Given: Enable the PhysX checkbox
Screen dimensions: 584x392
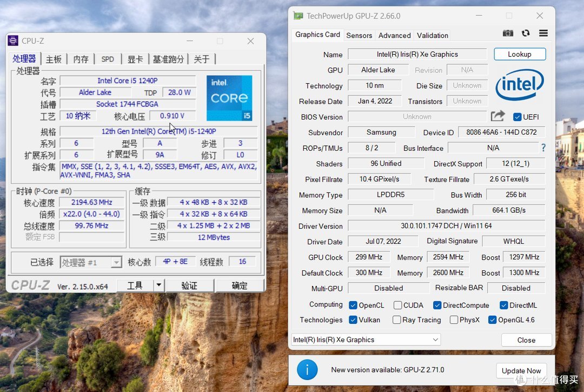Looking at the screenshot, I should [454, 320].
